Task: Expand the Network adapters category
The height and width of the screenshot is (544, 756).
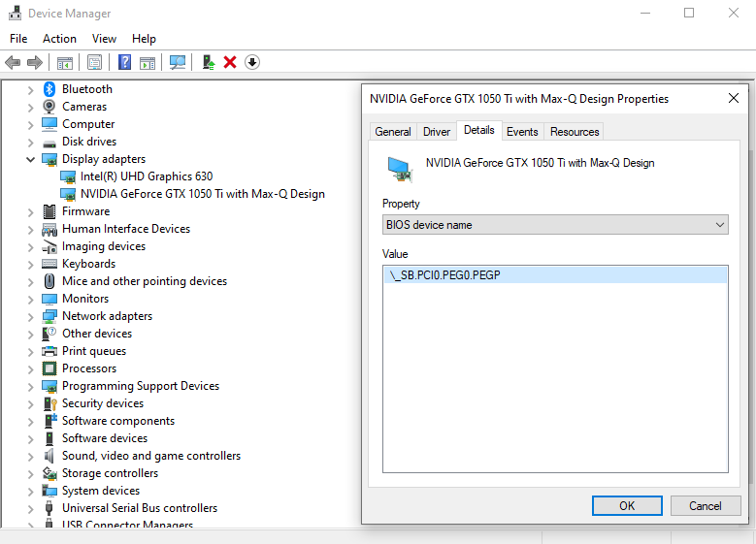Action: [x=31, y=316]
